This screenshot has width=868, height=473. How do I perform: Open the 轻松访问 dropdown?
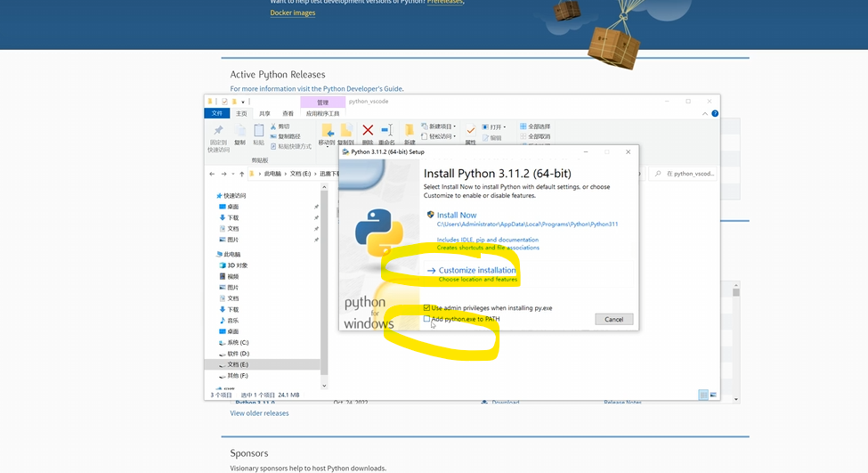tap(438, 136)
